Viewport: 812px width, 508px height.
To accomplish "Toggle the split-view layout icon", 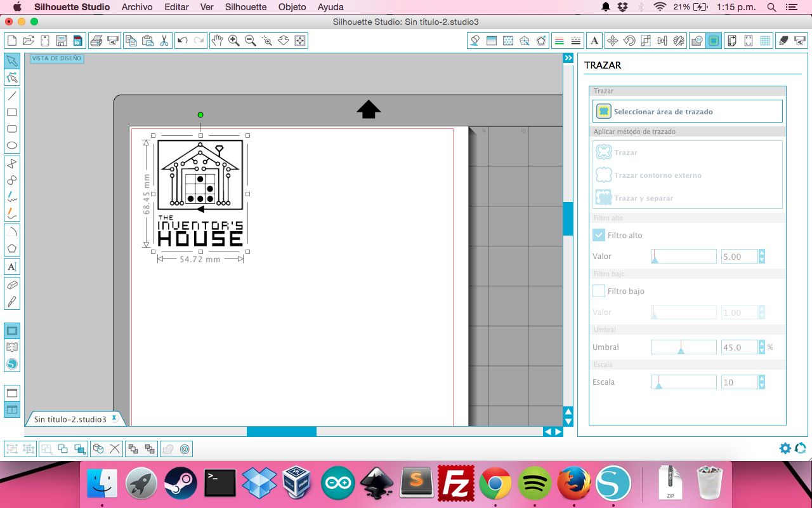I will [x=12, y=410].
